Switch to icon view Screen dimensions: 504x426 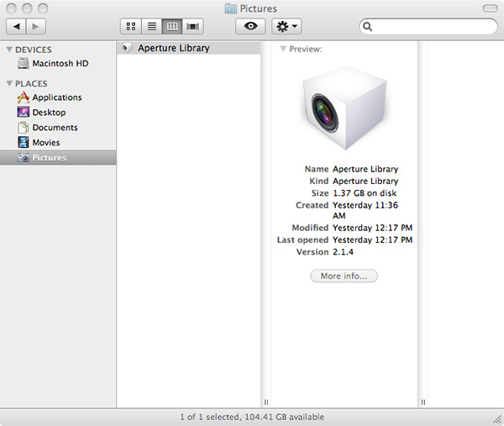131,26
